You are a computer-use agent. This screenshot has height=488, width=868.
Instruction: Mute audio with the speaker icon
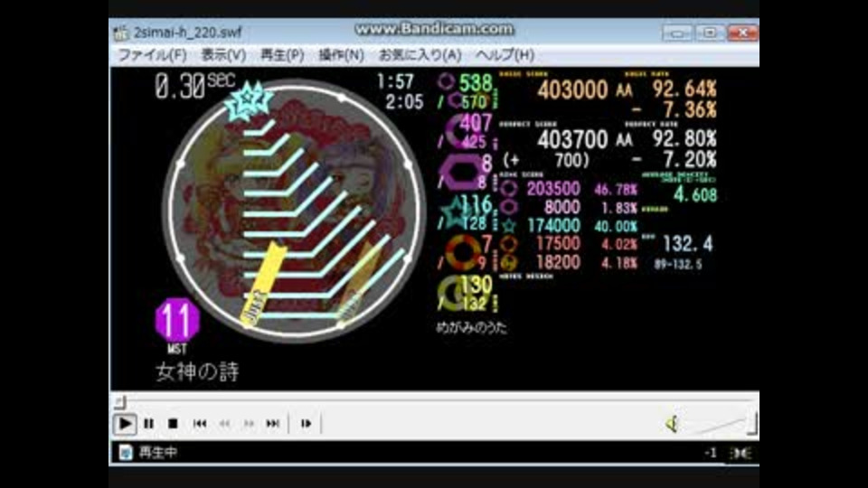click(x=672, y=425)
